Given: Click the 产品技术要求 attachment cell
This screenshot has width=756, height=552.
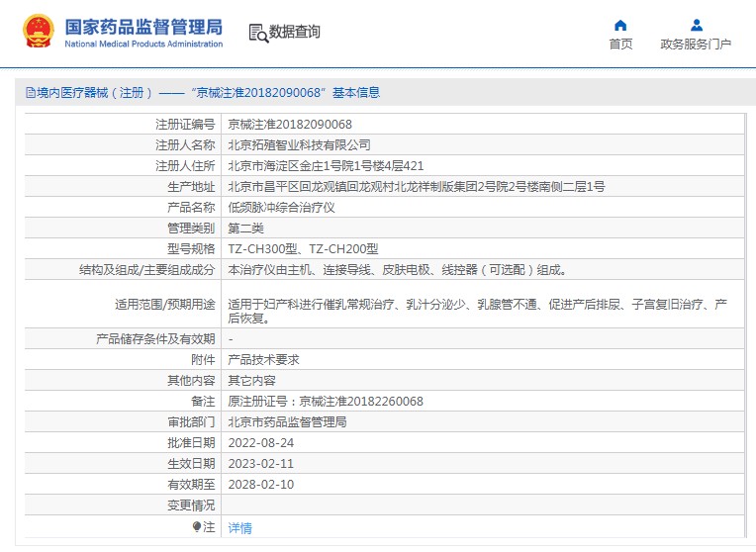Looking at the screenshot, I should coord(263,360).
